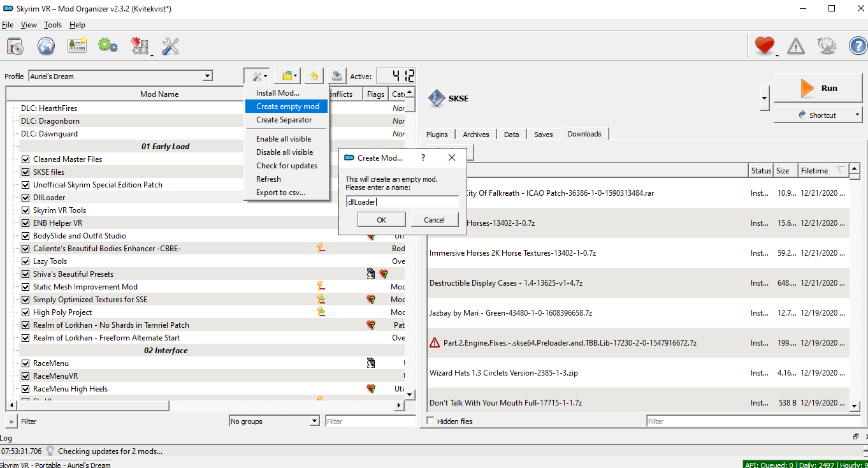Open the Profile dropdown showing Auriel's Dream
The image size is (868, 468).
coord(120,77)
